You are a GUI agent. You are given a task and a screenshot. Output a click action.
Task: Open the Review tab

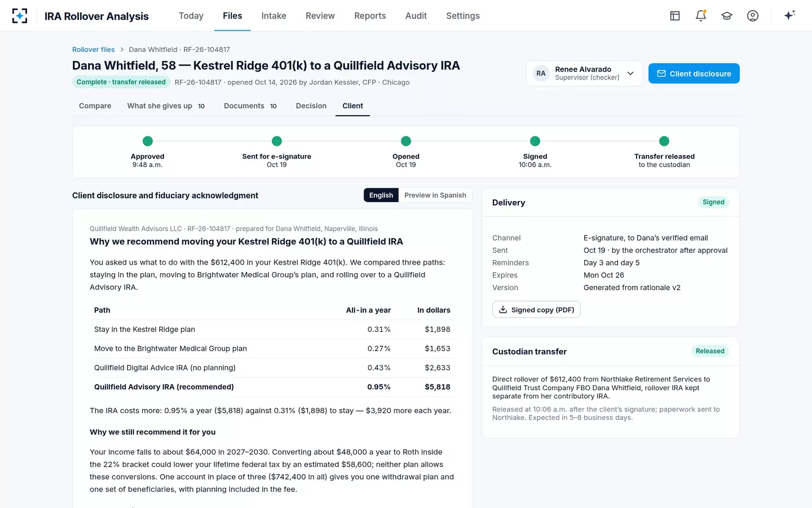tap(320, 16)
